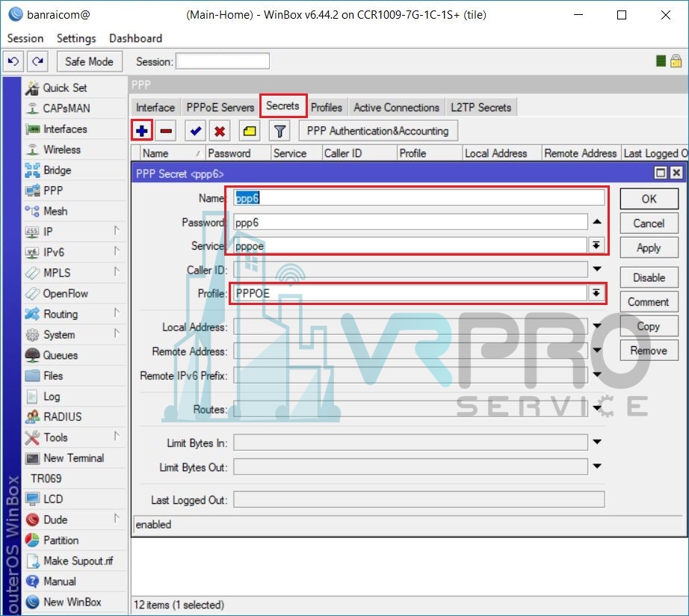Click the Disable button in the dialog
This screenshot has width=689, height=616.
click(x=649, y=277)
